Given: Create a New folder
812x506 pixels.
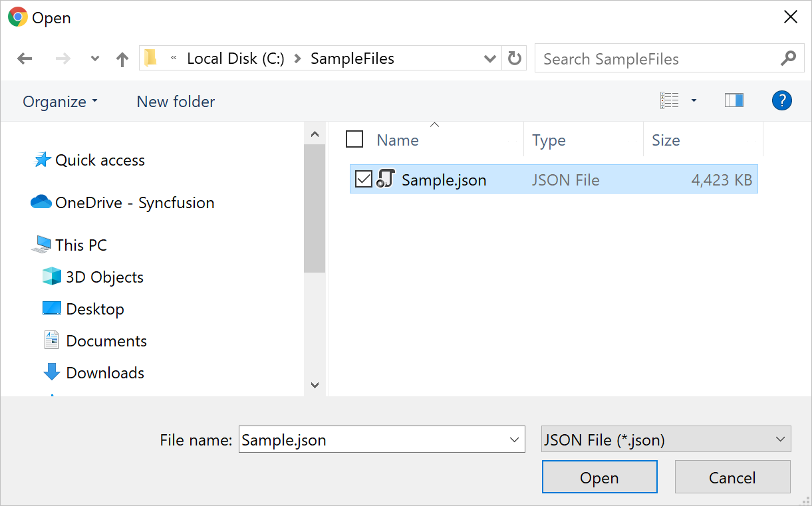Looking at the screenshot, I should coord(176,102).
